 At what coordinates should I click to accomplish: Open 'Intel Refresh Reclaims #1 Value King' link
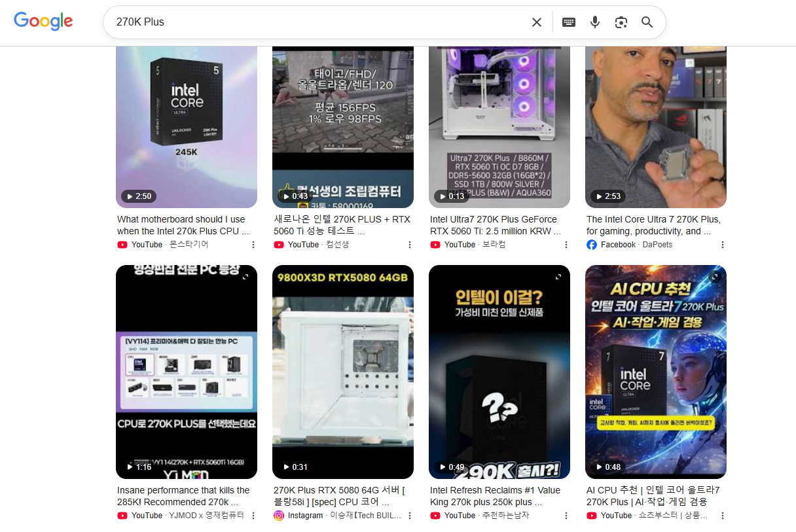pyautogui.click(x=496, y=496)
